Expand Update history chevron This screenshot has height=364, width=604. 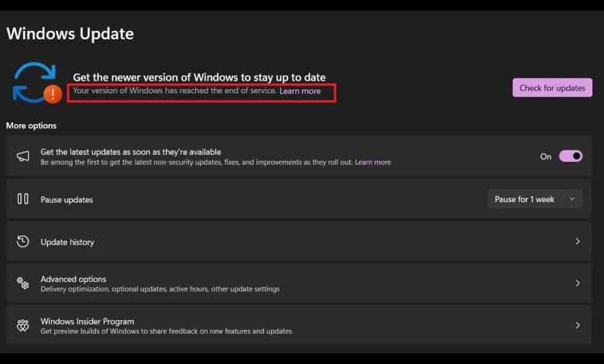[578, 241]
